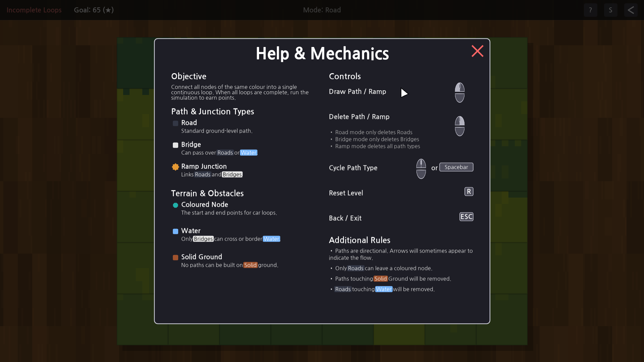The height and width of the screenshot is (362, 644).
Task: Click the Cycle Path Type label
Action: (x=353, y=168)
